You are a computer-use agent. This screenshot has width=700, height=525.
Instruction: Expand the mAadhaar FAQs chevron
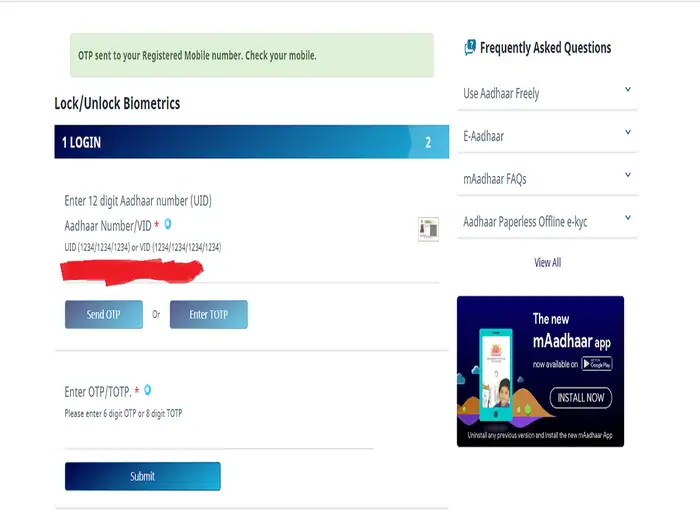[x=628, y=175]
